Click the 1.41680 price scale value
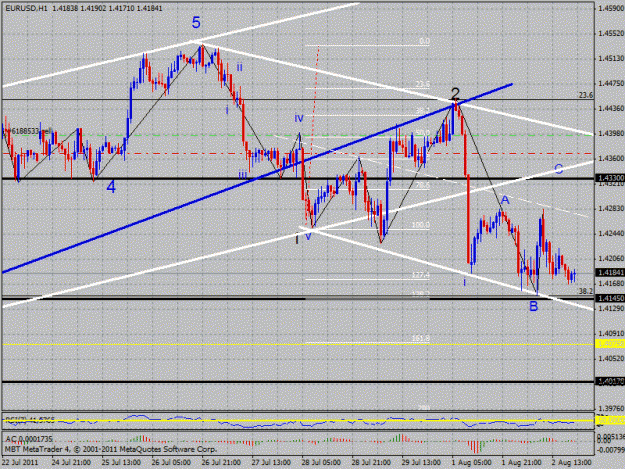 click(x=611, y=284)
